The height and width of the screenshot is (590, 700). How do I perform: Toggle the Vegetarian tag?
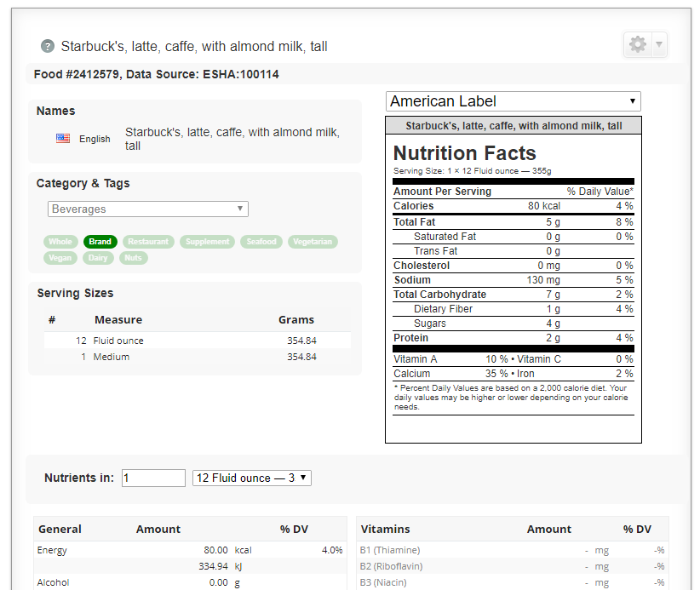click(x=313, y=242)
